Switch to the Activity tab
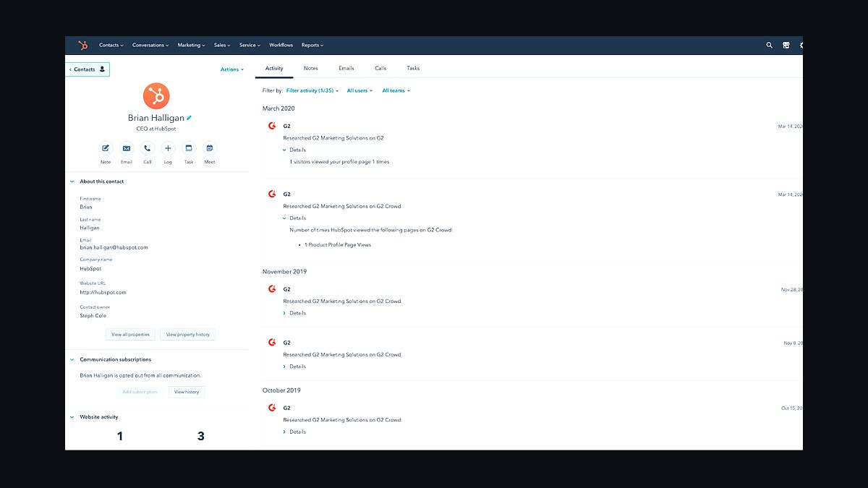Screen dimensions: 868x488 click(x=274, y=68)
